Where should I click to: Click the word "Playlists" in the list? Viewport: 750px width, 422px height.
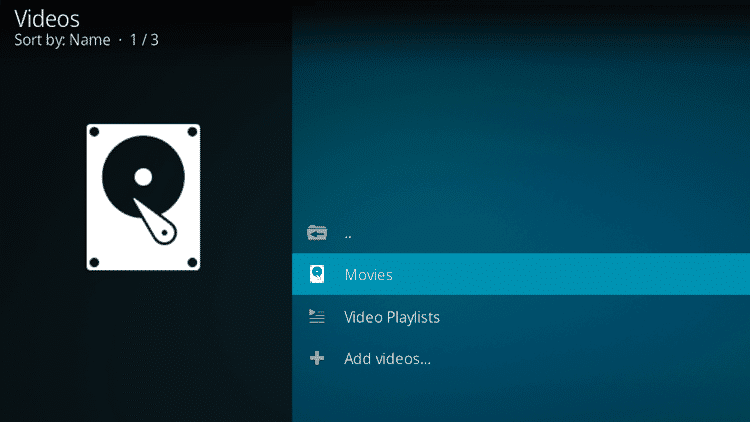[x=413, y=317]
